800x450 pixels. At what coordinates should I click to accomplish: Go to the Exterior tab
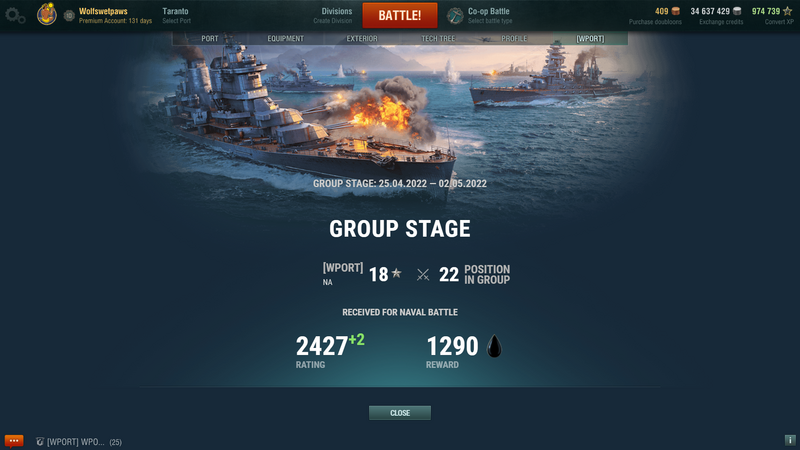click(362, 38)
